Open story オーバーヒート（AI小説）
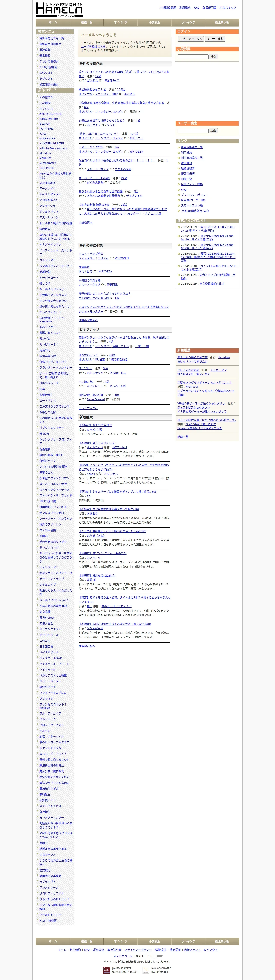 click(x=94, y=178)
